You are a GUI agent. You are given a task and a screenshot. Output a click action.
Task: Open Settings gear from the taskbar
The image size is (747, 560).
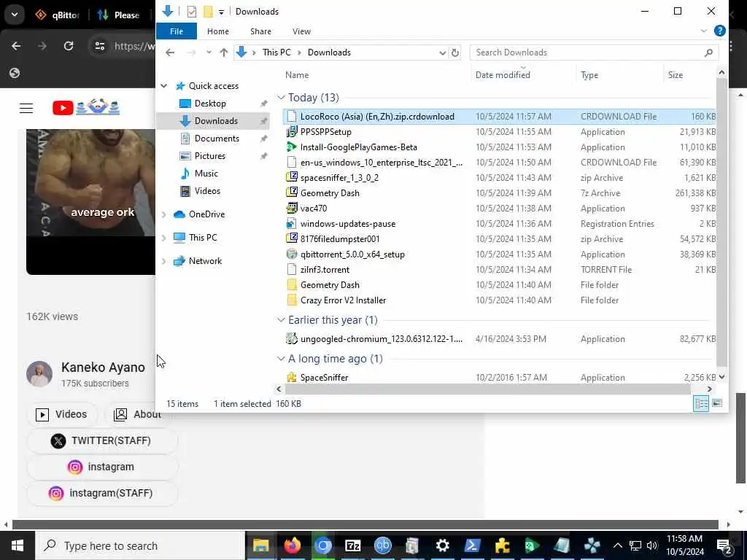442,545
